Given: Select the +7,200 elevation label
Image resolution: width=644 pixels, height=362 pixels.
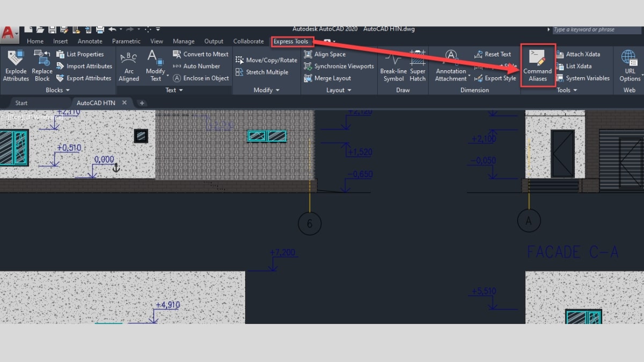Looking at the screenshot, I should pos(282,253).
